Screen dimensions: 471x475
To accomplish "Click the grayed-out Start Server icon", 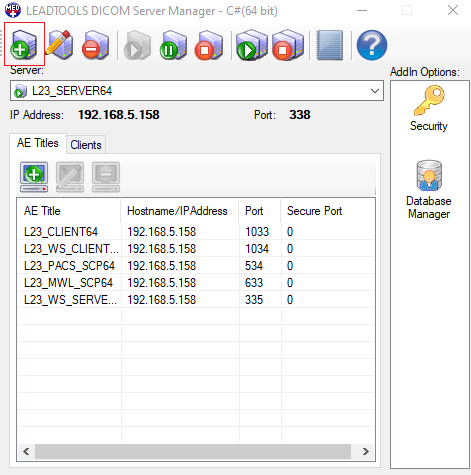I will [138, 45].
